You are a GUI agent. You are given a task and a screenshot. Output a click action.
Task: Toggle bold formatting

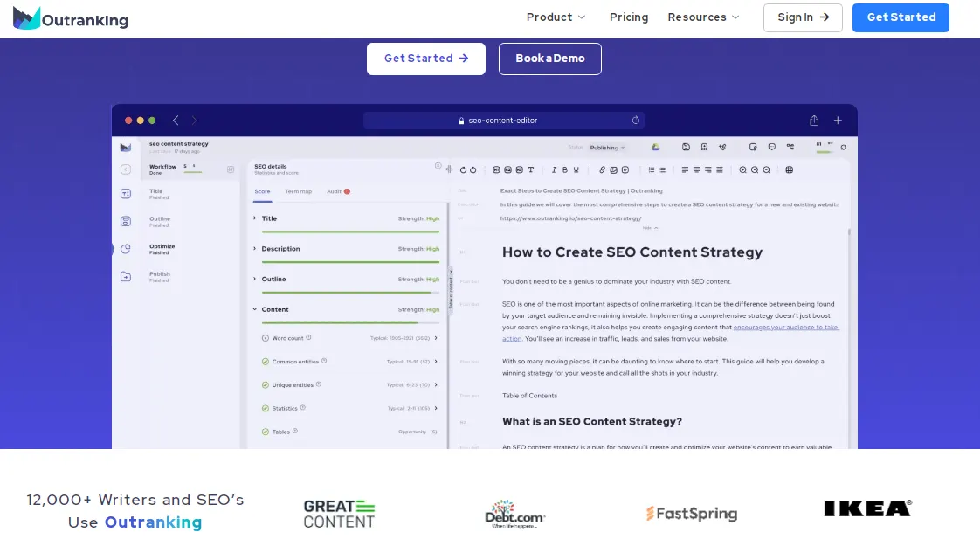[x=565, y=170]
